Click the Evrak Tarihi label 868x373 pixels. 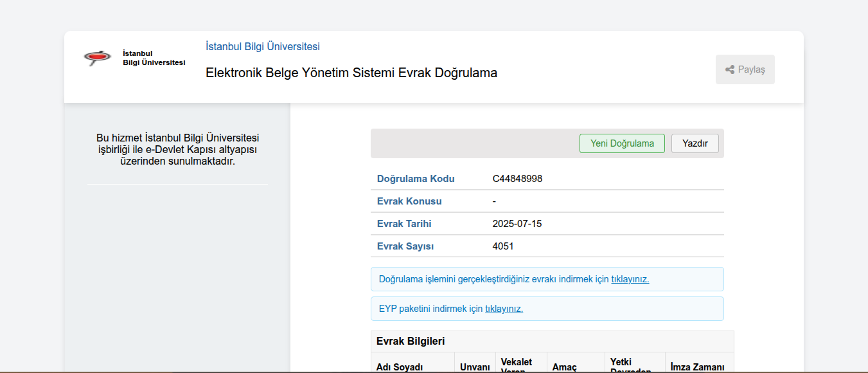pos(404,224)
